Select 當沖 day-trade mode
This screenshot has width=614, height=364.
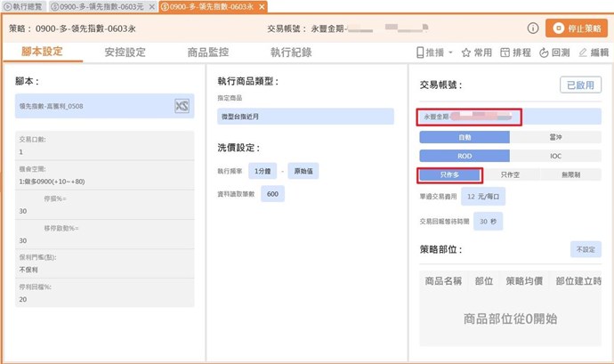pos(556,138)
